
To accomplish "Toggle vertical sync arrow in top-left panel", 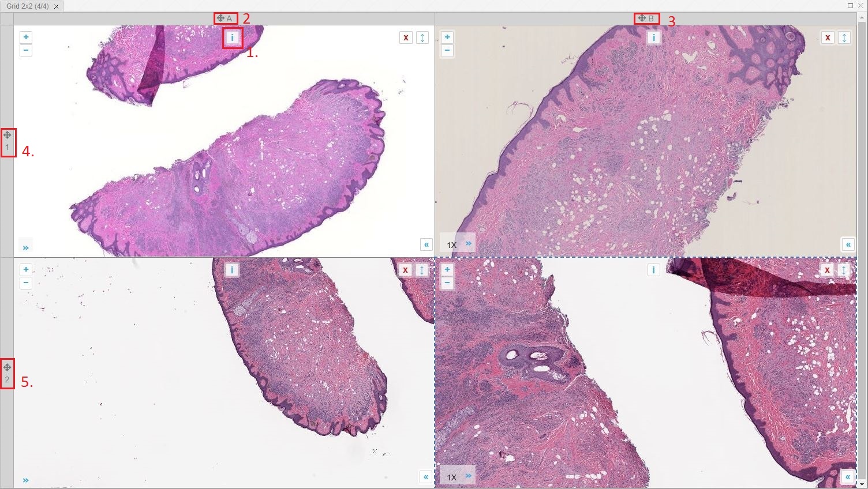I will pyautogui.click(x=422, y=37).
